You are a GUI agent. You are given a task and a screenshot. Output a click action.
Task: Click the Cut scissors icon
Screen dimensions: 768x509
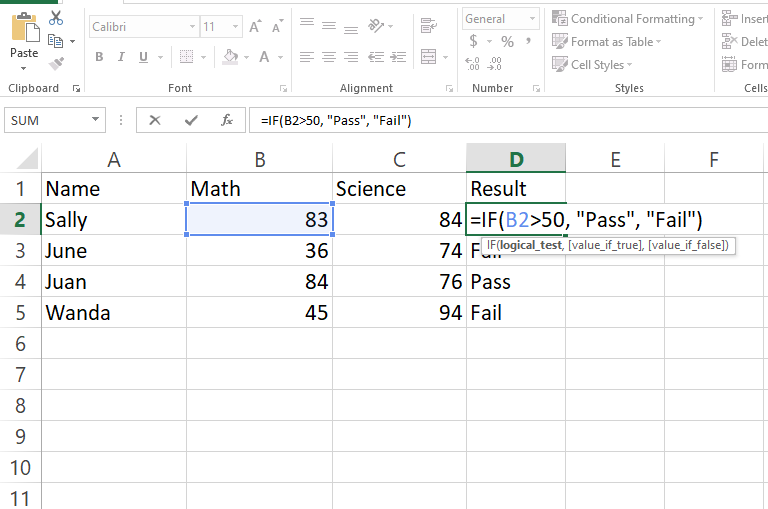[56, 18]
